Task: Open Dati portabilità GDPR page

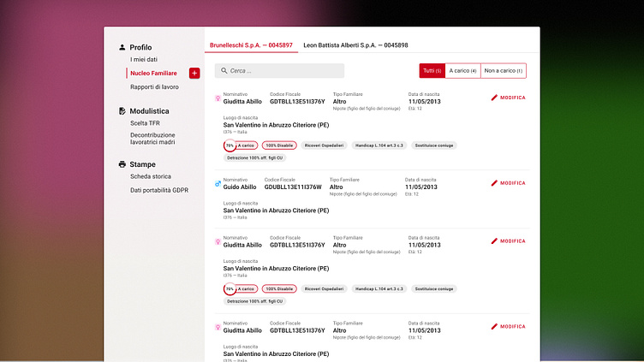Action: pyautogui.click(x=159, y=191)
